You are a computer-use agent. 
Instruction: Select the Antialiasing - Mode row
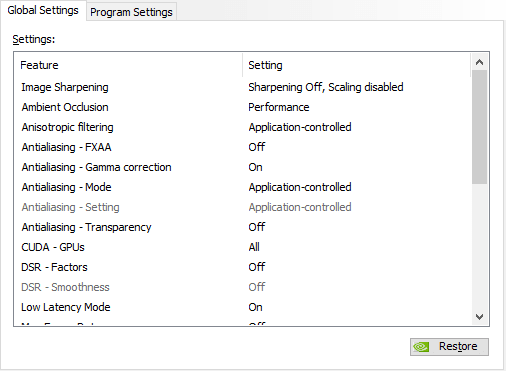(x=243, y=187)
